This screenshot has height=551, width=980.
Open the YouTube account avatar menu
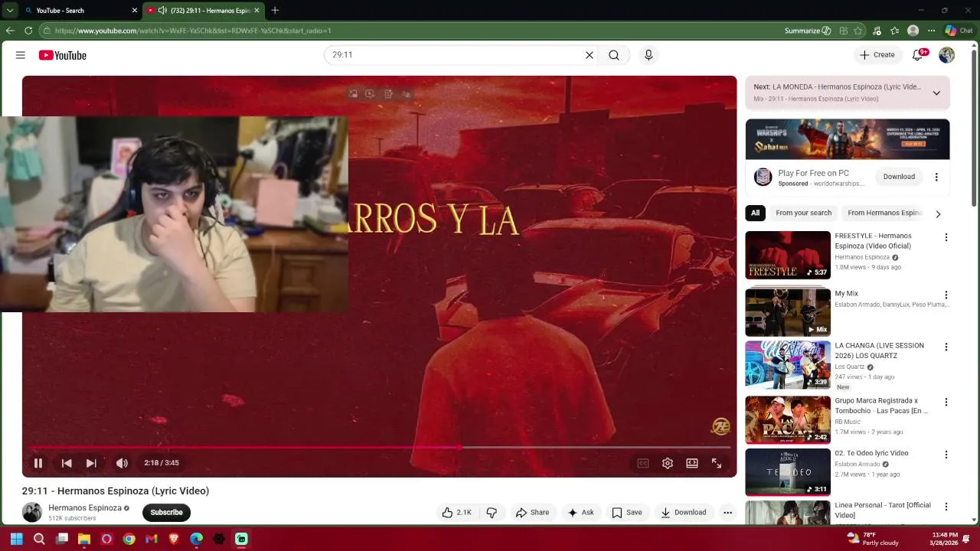(947, 55)
